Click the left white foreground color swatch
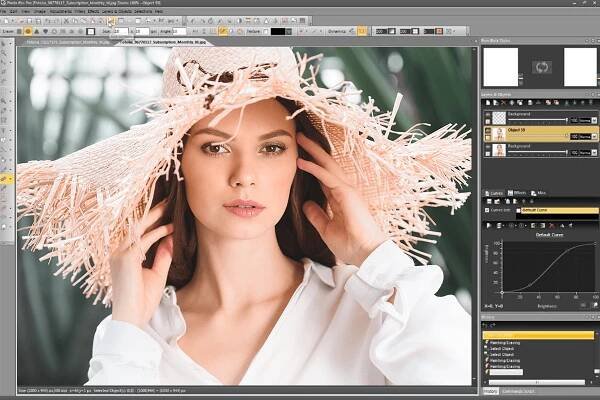The height and width of the screenshot is (400, 600). (x=500, y=66)
